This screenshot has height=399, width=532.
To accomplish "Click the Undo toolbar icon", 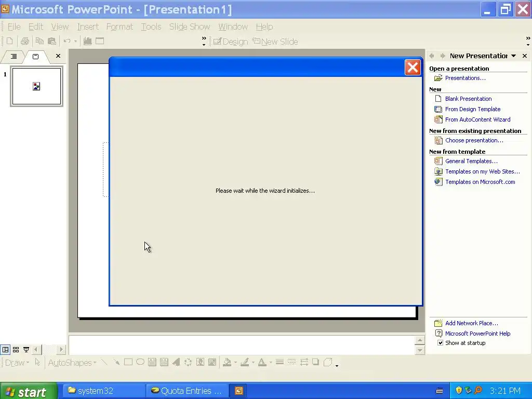I will click(67, 41).
